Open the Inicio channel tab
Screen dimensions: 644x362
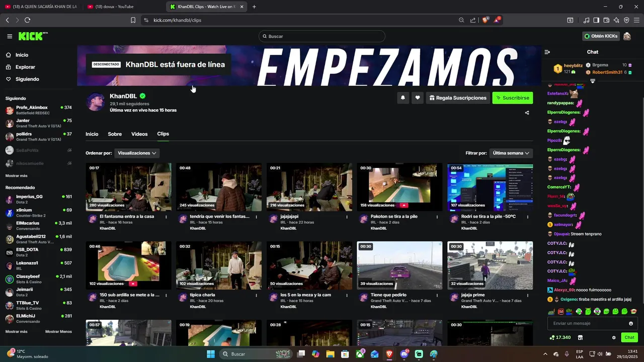(x=92, y=134)
